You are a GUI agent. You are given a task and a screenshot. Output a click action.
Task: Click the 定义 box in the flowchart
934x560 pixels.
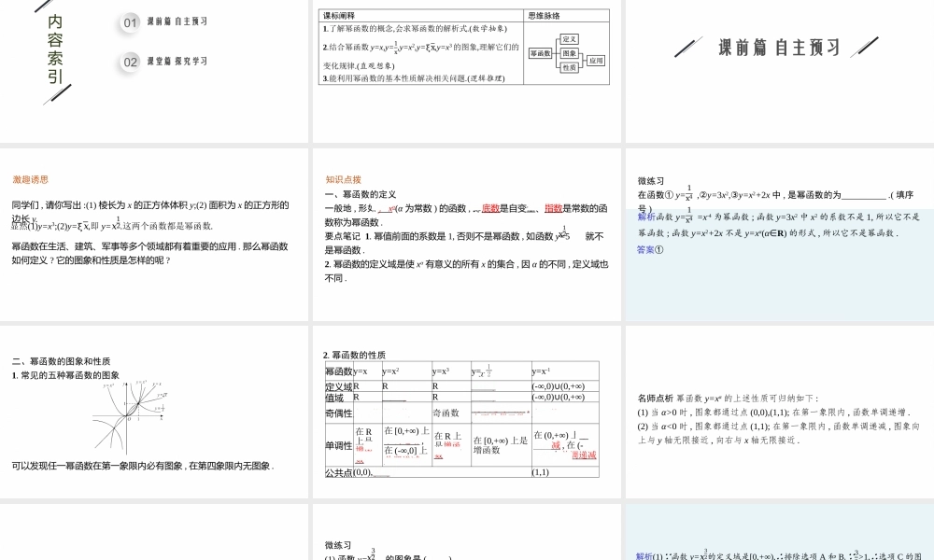pyautogui.click(x=570, y=40)
